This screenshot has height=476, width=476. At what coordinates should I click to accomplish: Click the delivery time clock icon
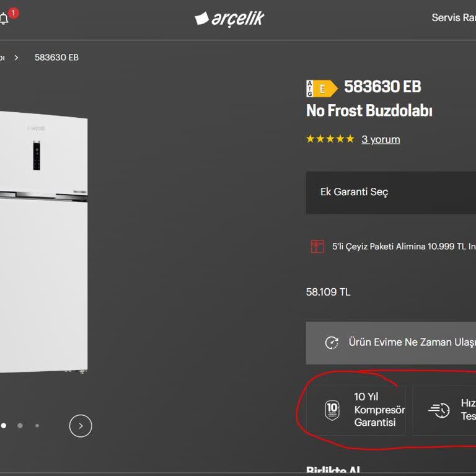click(x=332, y=343)
